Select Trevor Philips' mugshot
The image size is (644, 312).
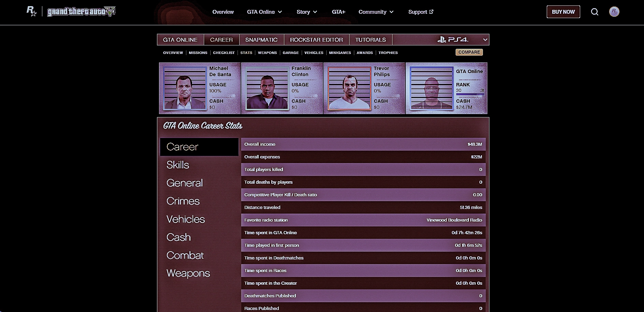coord(349,88)
